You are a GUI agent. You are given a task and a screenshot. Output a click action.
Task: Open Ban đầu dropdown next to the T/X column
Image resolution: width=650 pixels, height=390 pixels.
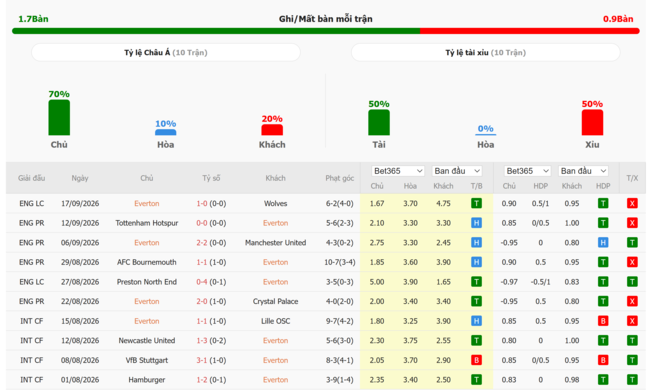(583, 171)
